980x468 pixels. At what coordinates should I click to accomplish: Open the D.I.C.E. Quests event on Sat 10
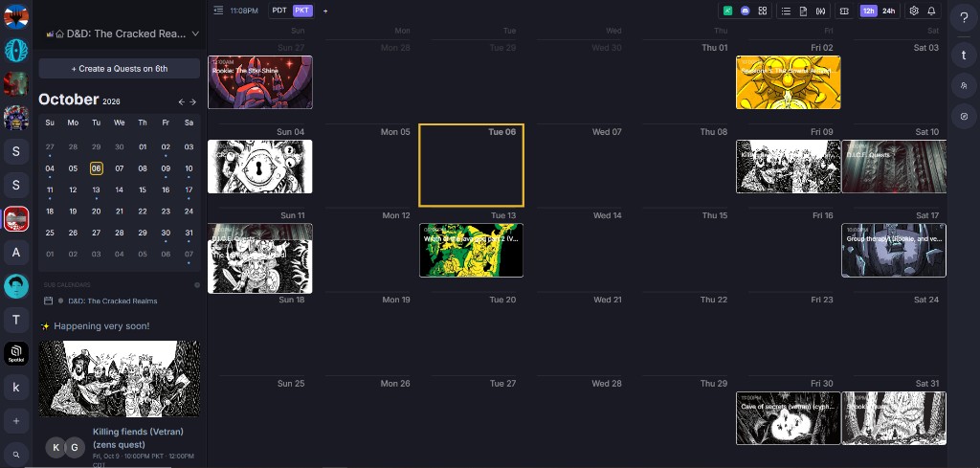pos(894,167)
